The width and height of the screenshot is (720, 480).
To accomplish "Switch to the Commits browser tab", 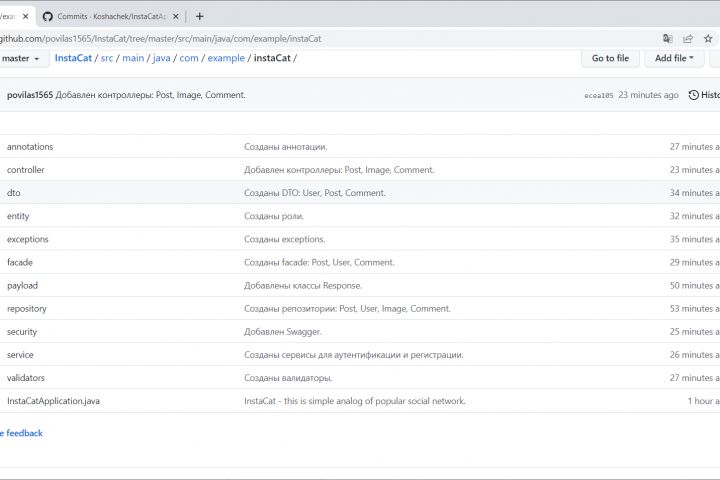I will click(x=110, y=16).
